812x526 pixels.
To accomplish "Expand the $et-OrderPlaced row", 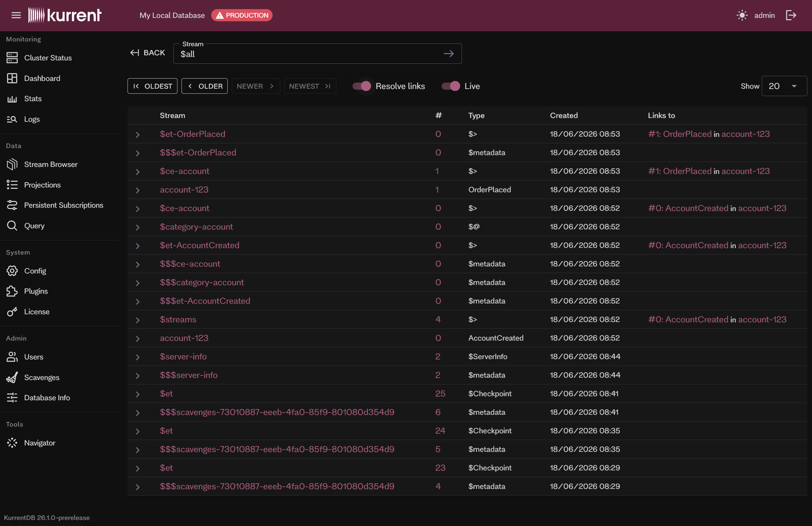I will 138,135.
